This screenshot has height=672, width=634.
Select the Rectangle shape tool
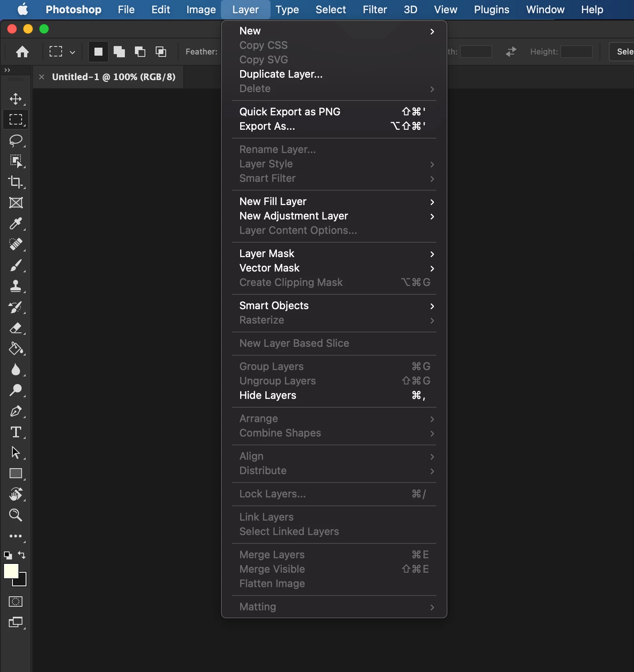[16, 474]
